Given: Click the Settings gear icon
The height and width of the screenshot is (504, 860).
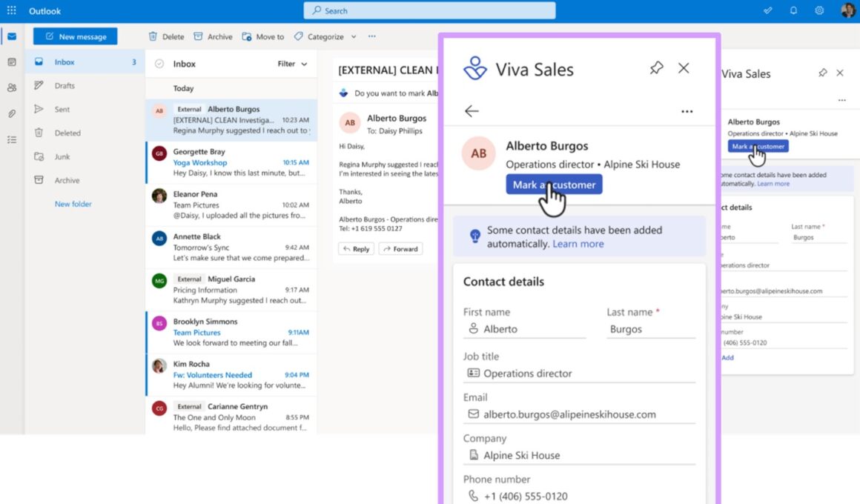Looking at the screenshot, I should coord(819,10).
